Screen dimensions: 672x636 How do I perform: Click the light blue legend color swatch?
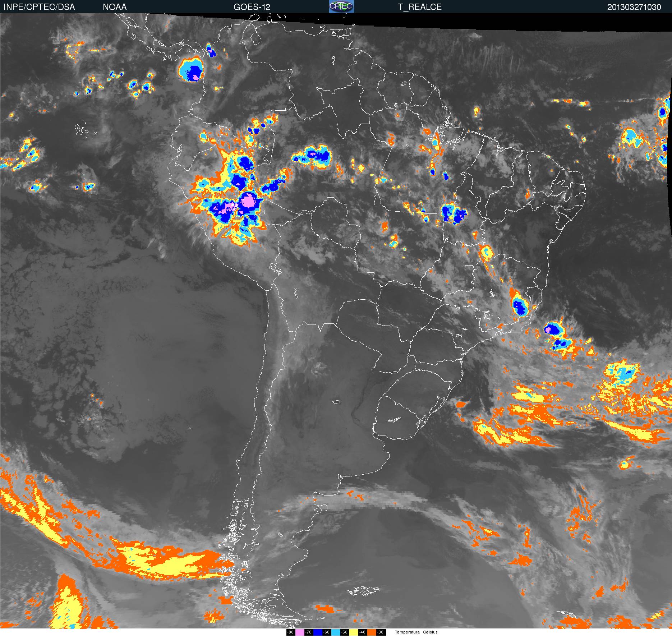click(336, 632)
